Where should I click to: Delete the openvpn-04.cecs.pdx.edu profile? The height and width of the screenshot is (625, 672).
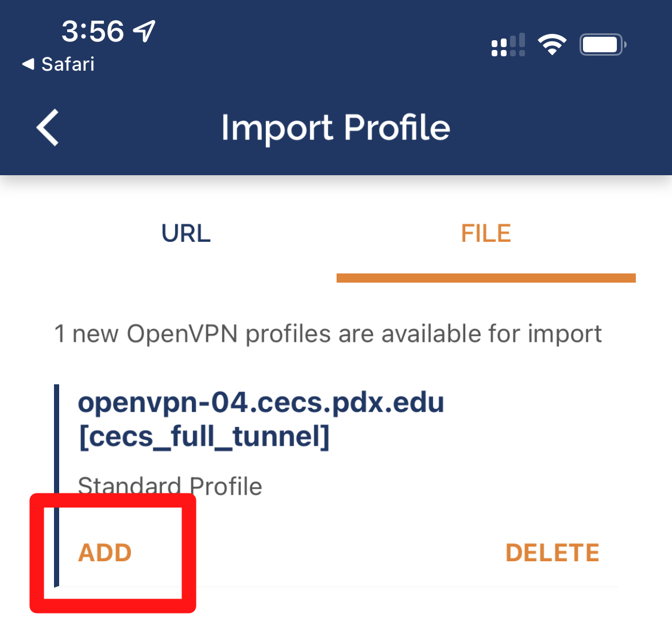pyautogui.click(x=551, y=552)
